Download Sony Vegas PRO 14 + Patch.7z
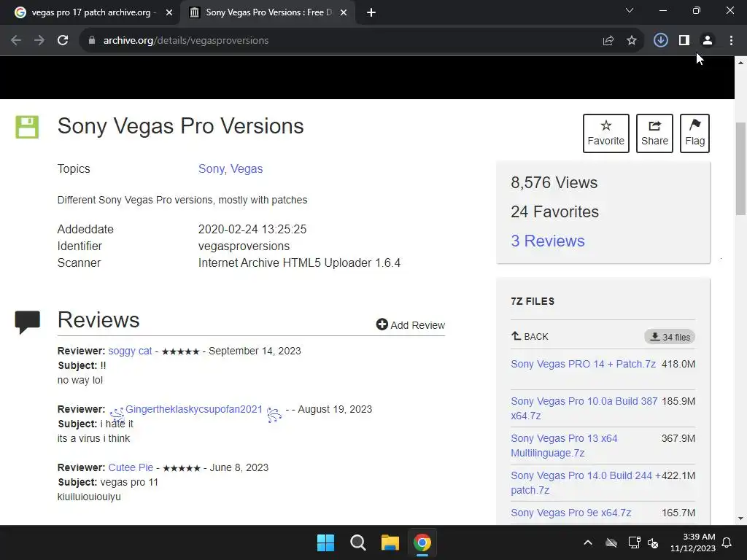This screenshot has height=560, width=747. tap(583, 364)
